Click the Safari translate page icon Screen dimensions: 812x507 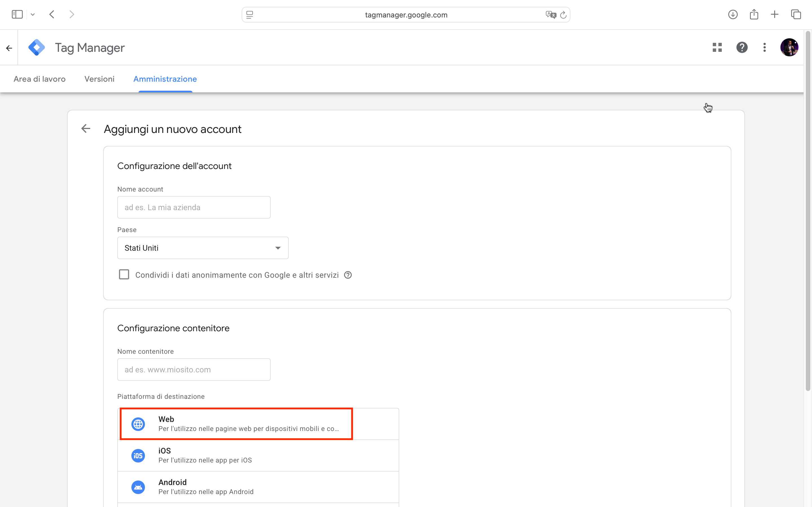click(550, 15)
